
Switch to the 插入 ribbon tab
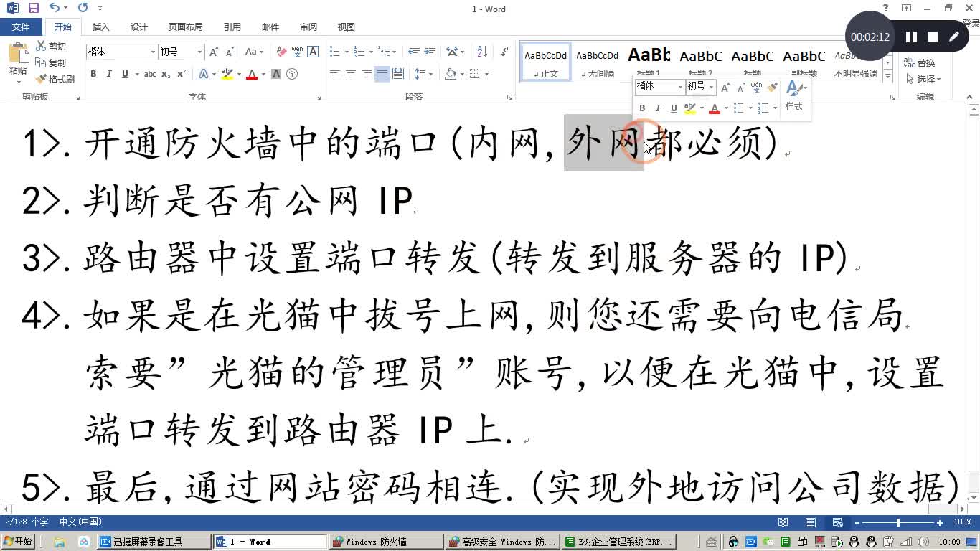(x=100, y=27)
